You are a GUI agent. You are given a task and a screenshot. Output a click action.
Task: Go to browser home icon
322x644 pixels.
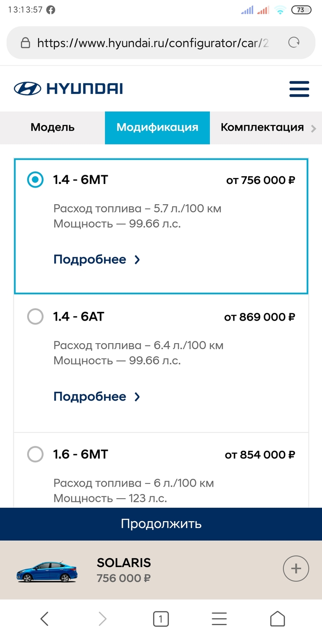(x=277, y=619)
